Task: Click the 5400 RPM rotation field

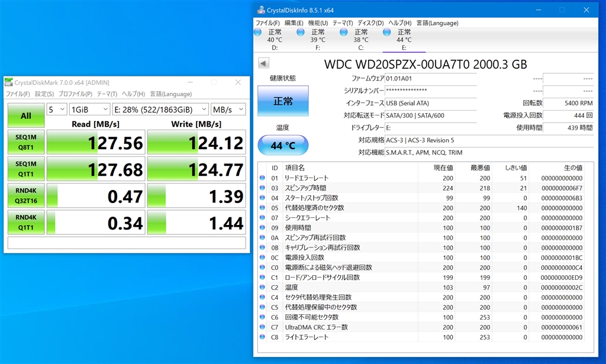Action: click(x=568, y=103)
